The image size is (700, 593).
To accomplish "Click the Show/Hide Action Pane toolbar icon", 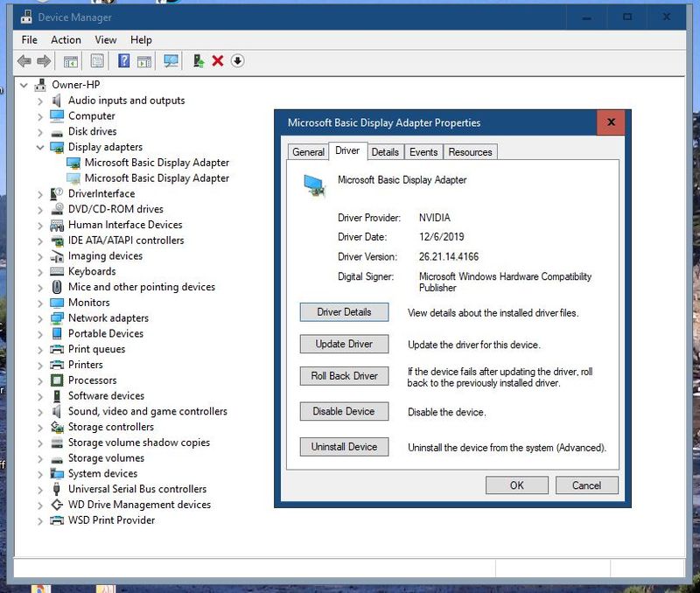I will click(x=143, y=60).
